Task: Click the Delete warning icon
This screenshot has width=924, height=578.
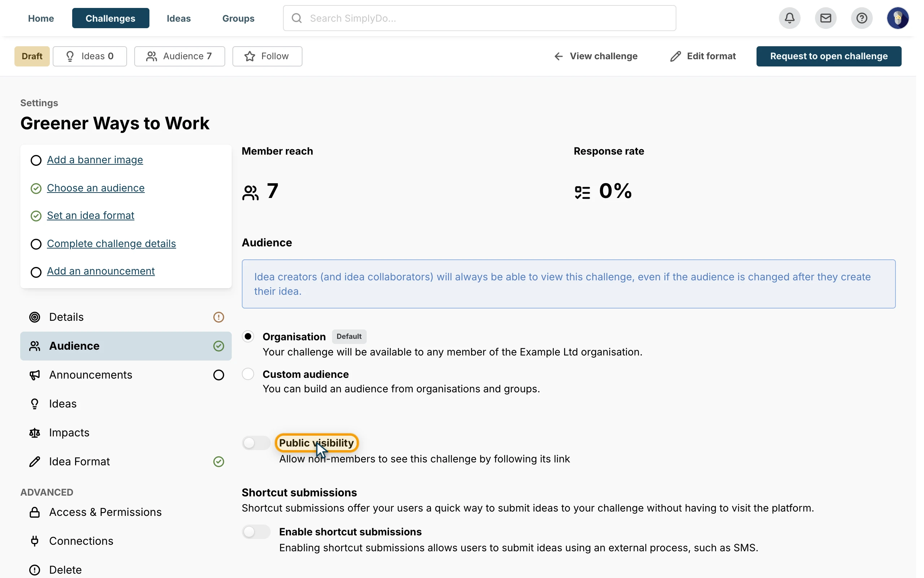Action: (x=35, y=570)
